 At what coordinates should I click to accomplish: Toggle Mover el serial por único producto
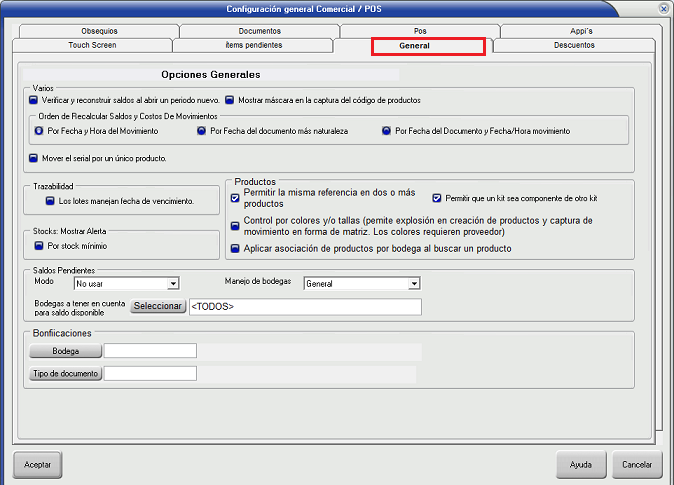pyautogui.click(x=33, y=158)
